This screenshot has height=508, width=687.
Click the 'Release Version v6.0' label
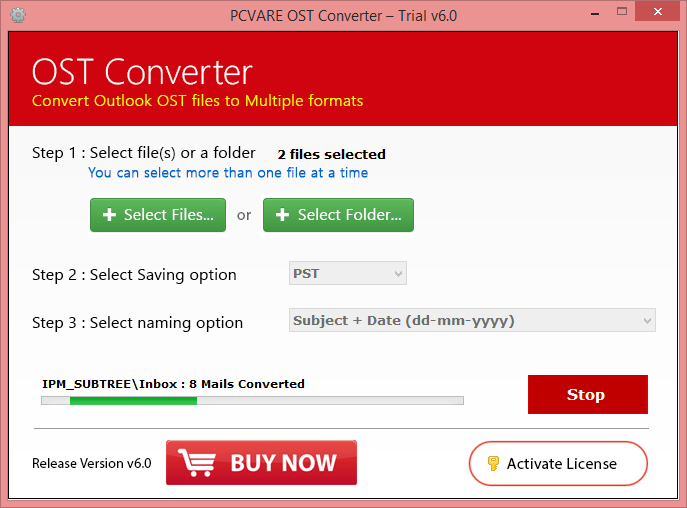[x=92, y=463]
